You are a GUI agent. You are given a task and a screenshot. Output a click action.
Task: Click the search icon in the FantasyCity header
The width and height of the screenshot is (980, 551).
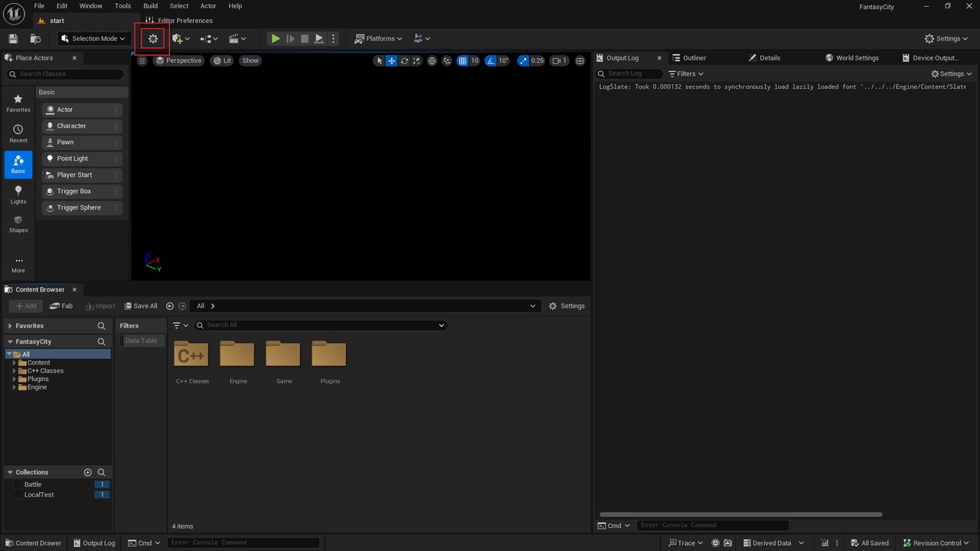click(x=101, y=341)
